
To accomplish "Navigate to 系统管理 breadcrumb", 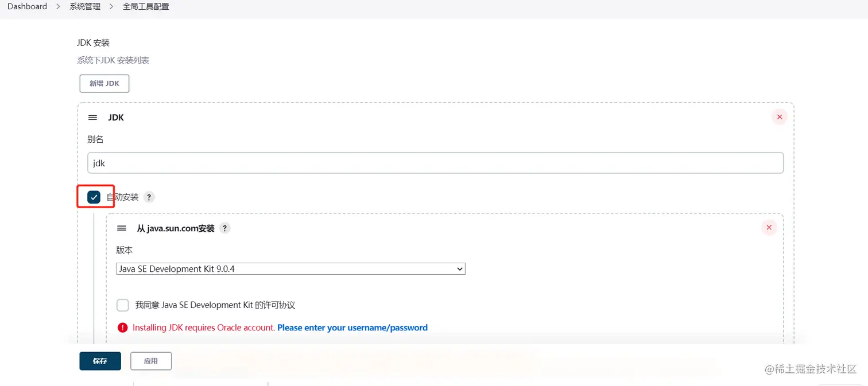I will click(x=84, y=7).
